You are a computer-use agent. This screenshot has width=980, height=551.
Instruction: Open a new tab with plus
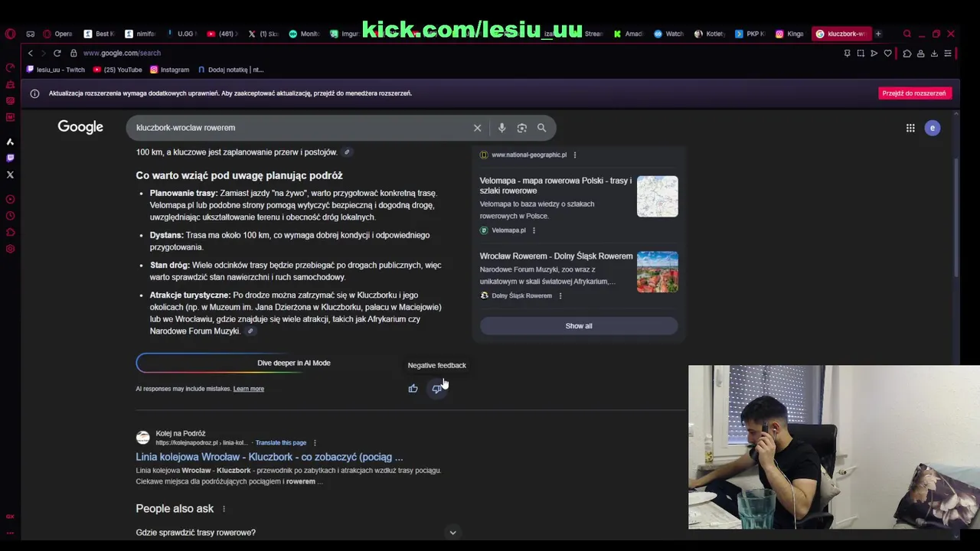pos(878,34)
